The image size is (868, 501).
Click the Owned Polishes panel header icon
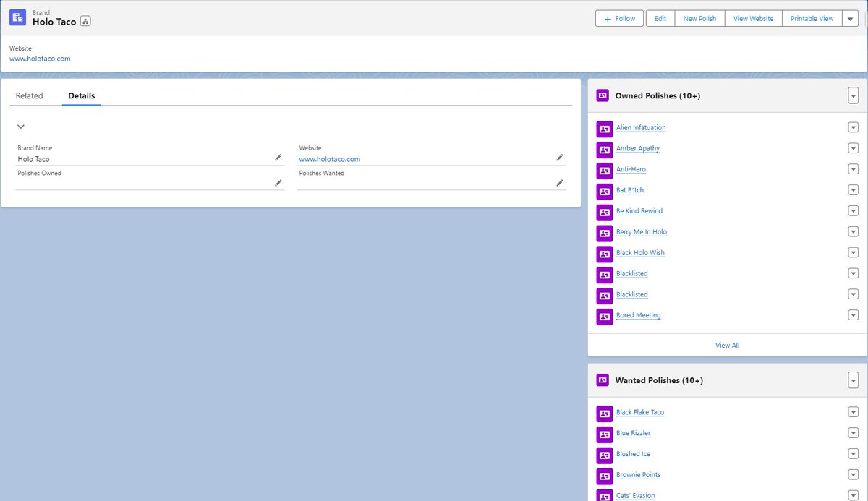click(603, 95)
